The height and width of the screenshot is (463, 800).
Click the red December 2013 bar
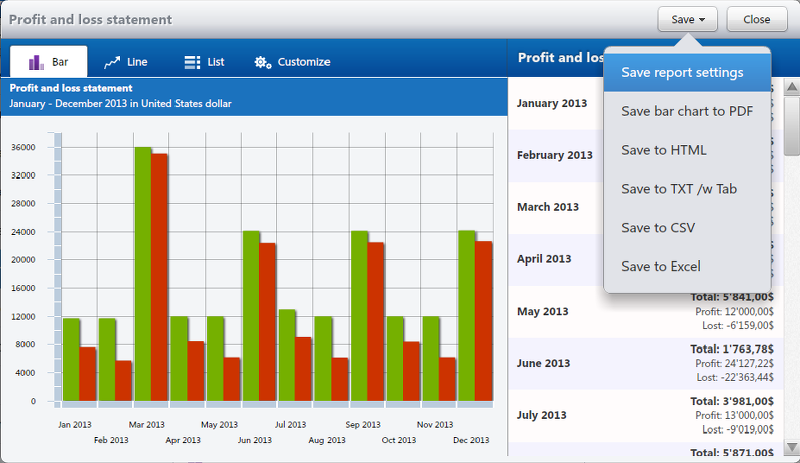[483, 321]
